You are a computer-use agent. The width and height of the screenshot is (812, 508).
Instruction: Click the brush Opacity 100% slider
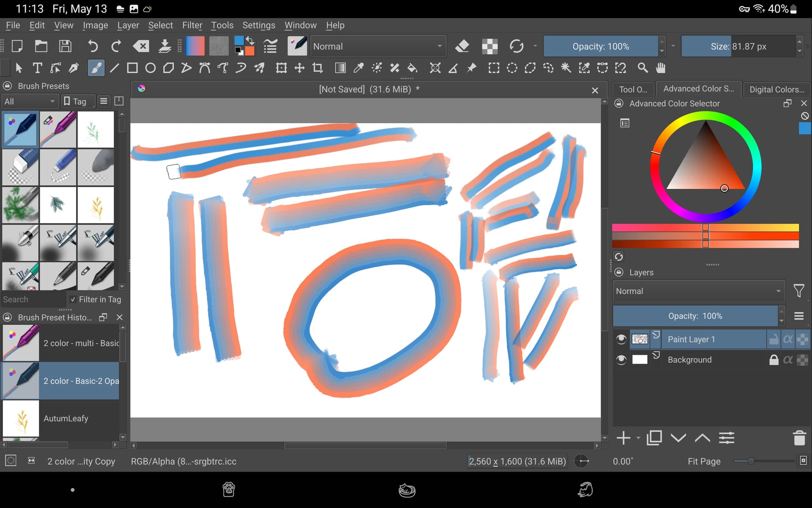601,46
